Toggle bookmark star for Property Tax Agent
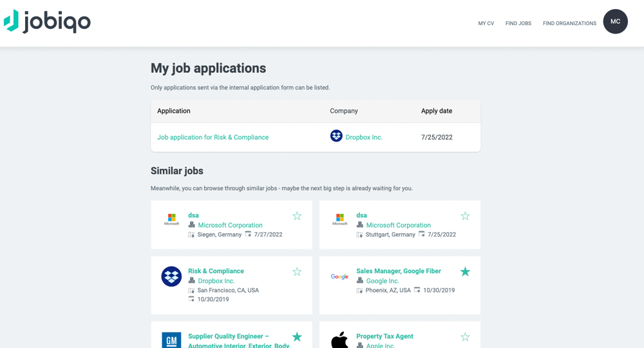Viewport: 644px width, 348px height. (465, 337)
